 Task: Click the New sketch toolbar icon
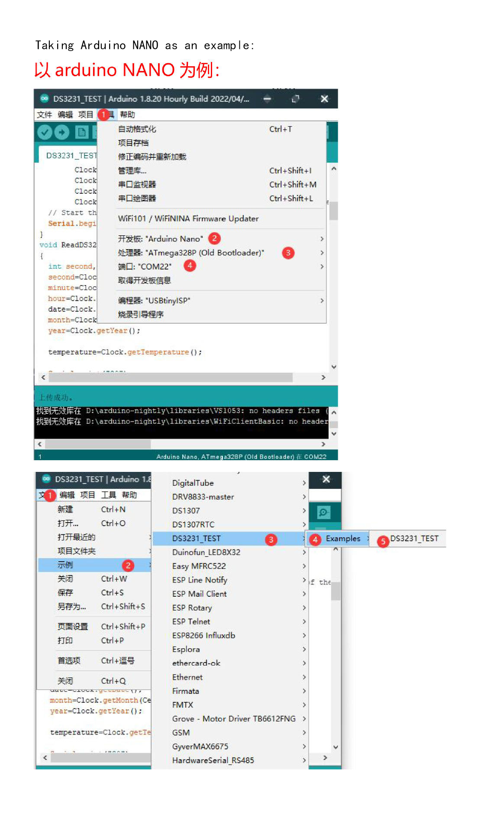(x=82, y=132)
